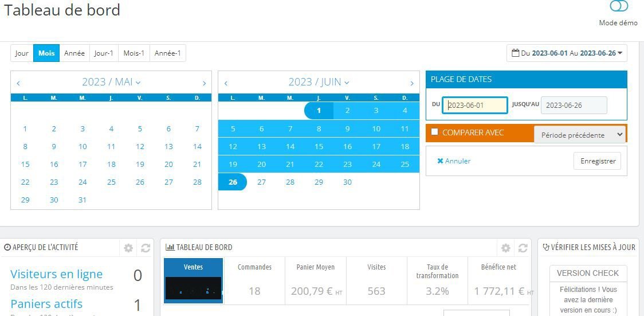
Task: Go to next month in MAI calendar
Action: [204, 83]
